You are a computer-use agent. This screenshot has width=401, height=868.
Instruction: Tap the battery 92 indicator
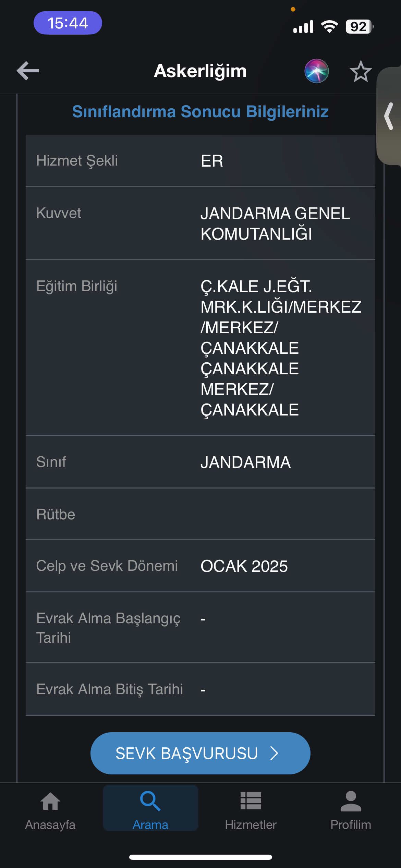(359, 27)
